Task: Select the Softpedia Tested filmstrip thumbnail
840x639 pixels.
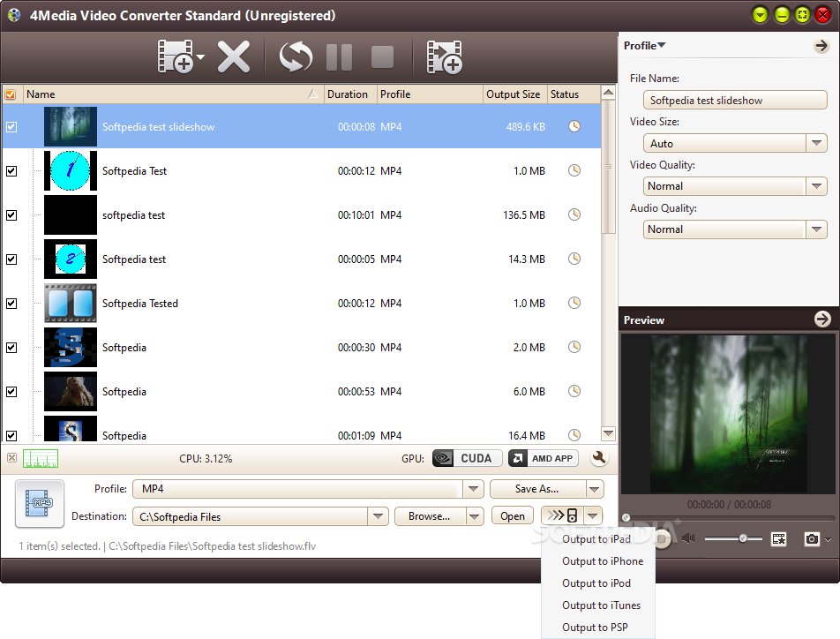Action: (71, 304)
